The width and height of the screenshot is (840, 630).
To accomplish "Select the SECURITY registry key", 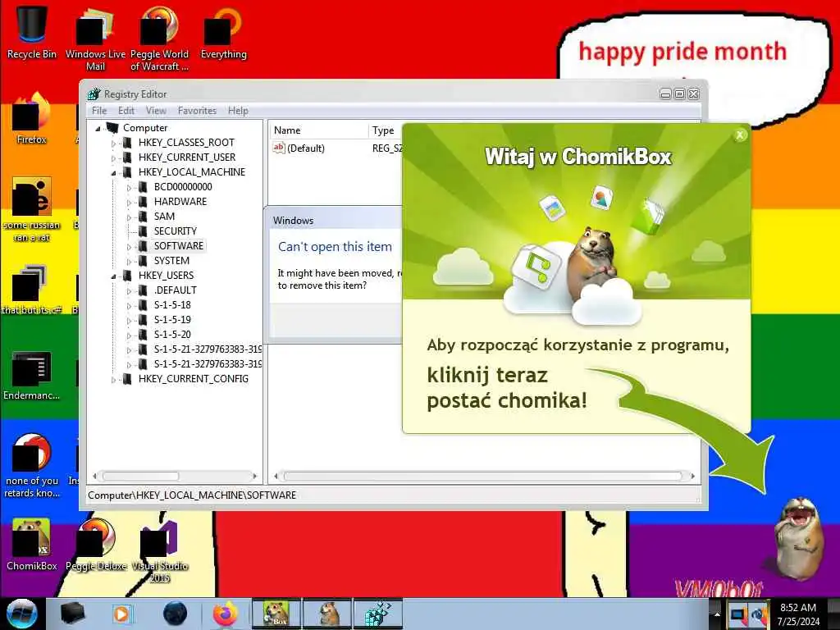I will coord(176,231).
